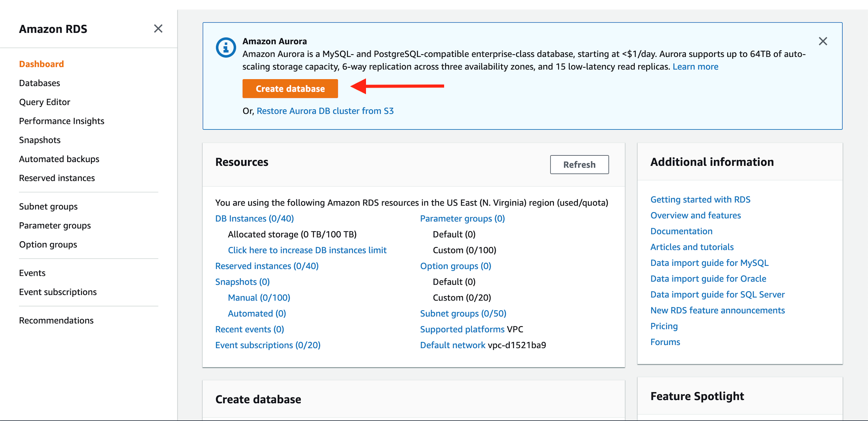Open Subnet groups in the sidebar
Viewport: 868px width, 421px height.
(48, 207)
